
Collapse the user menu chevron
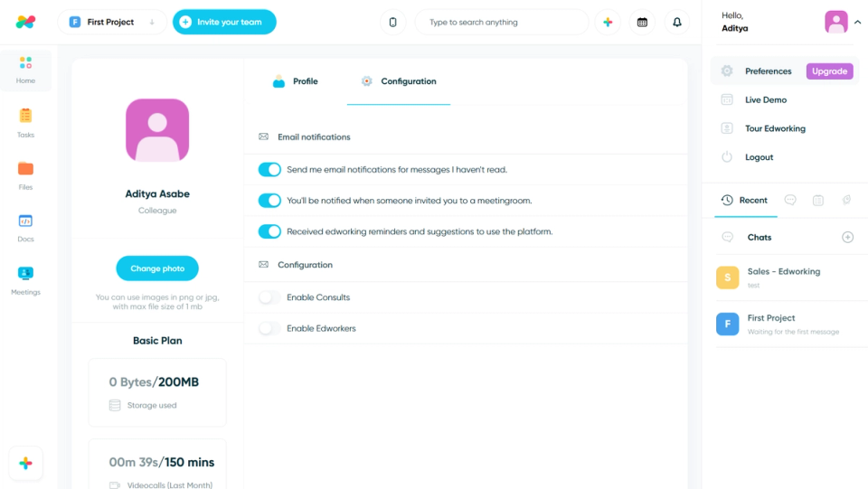point(857,23)
